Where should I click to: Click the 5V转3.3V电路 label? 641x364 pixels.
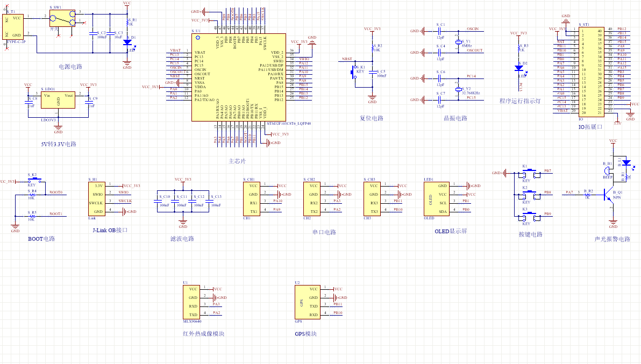[59, 144]
